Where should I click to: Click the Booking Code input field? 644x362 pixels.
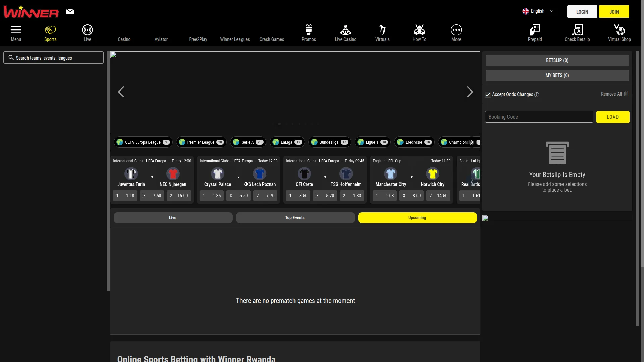[x=539, y=117]
